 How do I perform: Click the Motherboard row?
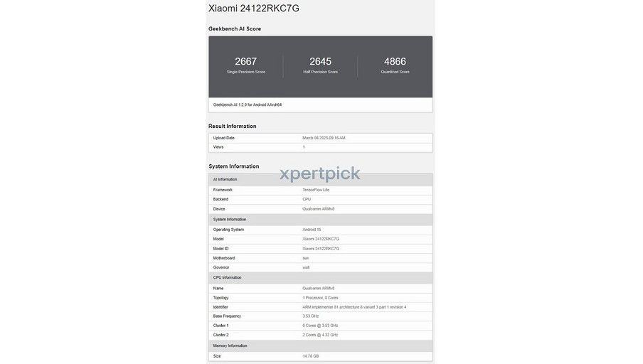click(320, 258)
